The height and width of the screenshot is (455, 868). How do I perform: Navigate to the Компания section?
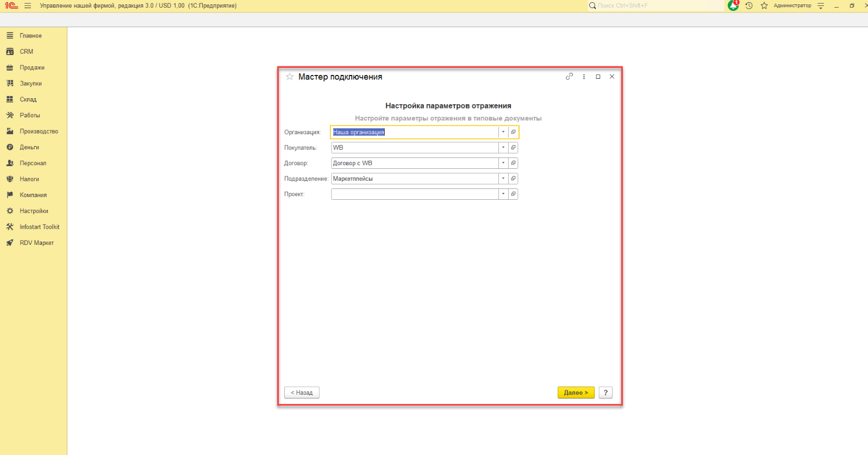coord(33,195)
